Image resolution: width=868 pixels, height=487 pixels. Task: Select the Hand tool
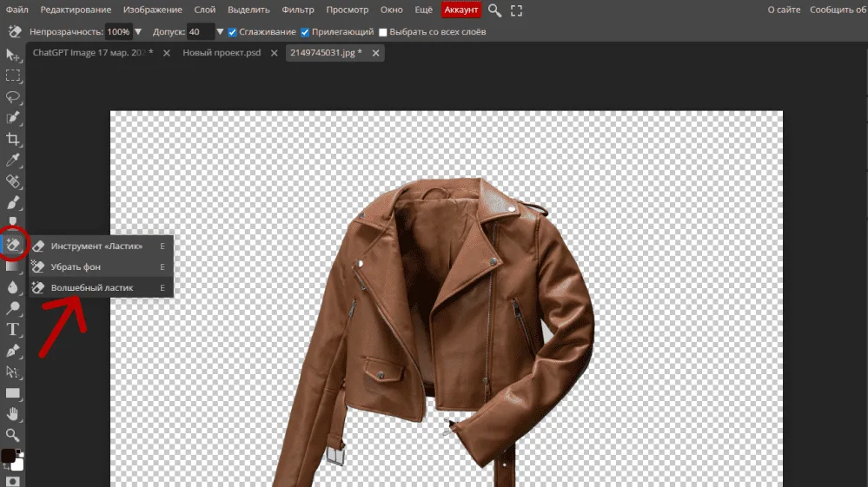click(x=13, y=414)
